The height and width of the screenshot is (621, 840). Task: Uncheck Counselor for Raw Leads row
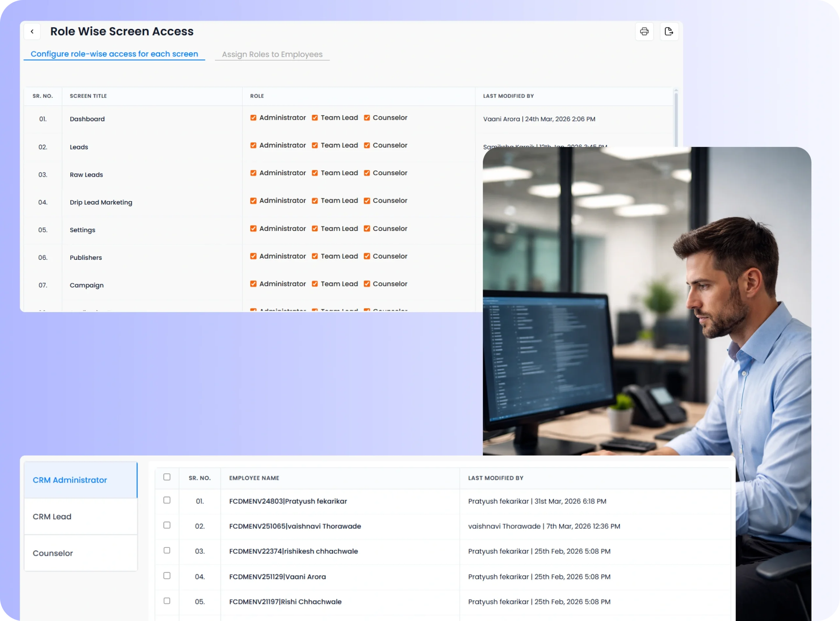click(x=367, y=173)
